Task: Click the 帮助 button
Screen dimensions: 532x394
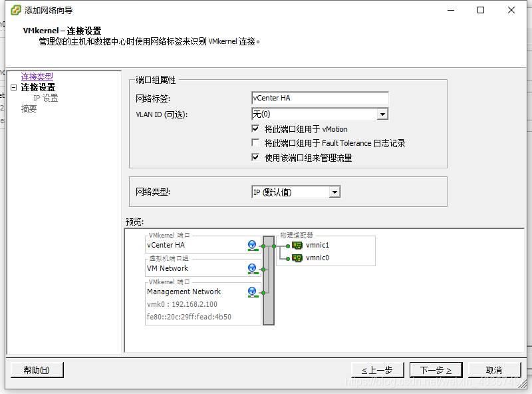Action: [x=37, y=369]
